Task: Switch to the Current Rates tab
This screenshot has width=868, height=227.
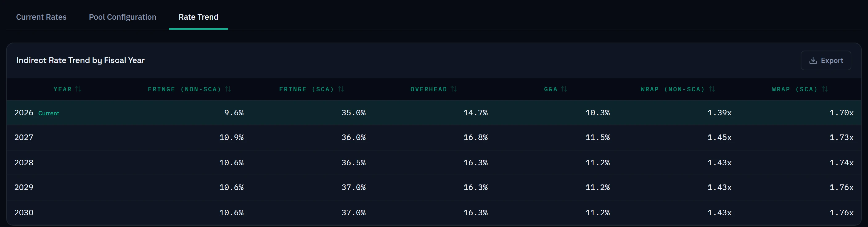Action: pyautogui.click(x=41, y=17)
